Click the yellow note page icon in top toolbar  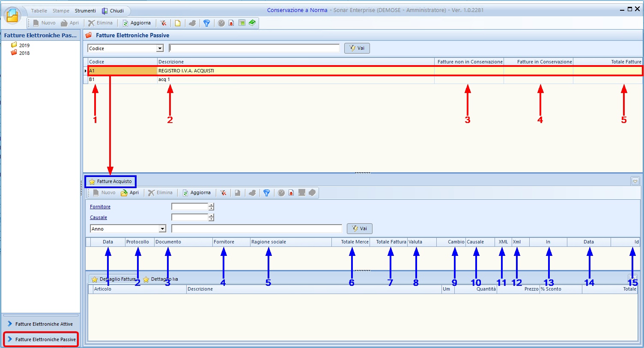(177, 23)
